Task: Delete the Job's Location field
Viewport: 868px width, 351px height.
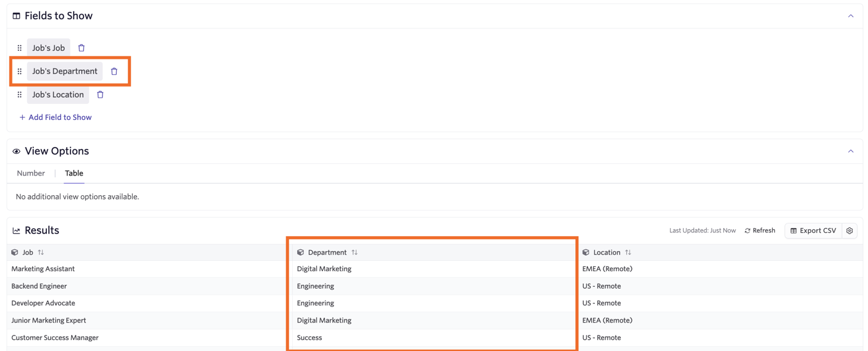Action: pos(100,95)
